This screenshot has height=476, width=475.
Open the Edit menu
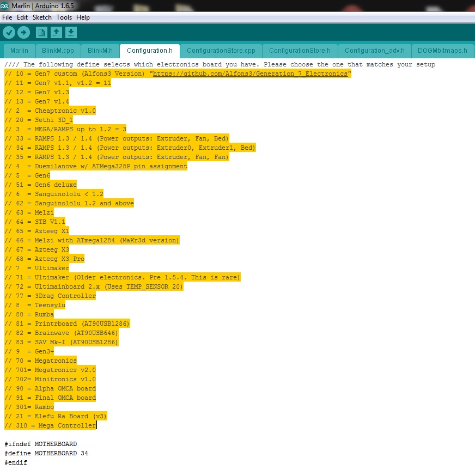click(22, 17)
